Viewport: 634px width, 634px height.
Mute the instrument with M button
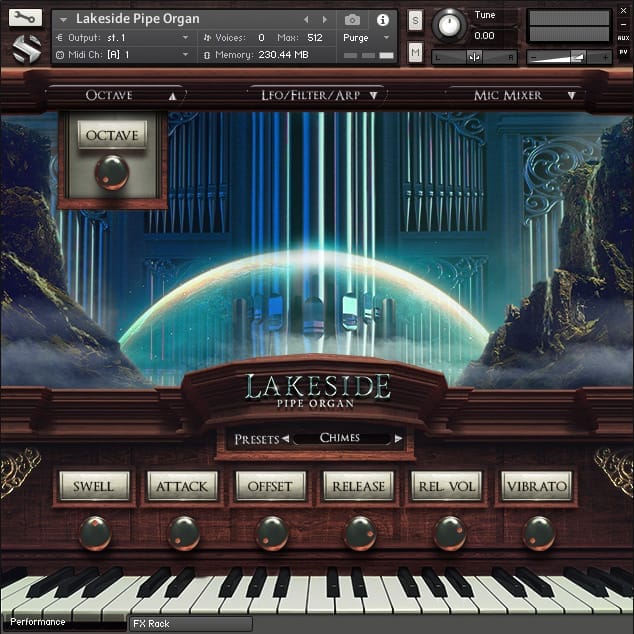(415, 52)
